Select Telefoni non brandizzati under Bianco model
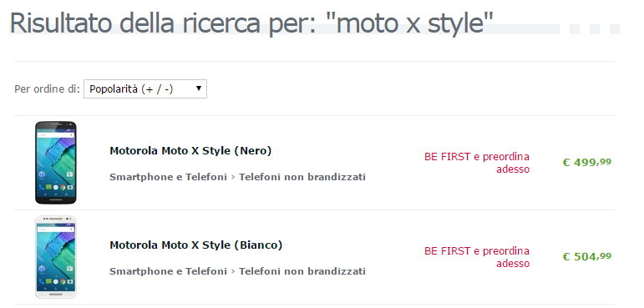 click(302, 271)
